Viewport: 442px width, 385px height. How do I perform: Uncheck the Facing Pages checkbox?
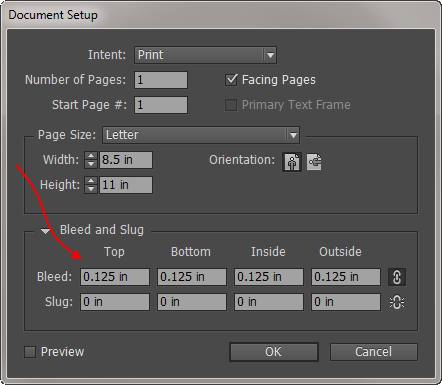tap(231, 80)
